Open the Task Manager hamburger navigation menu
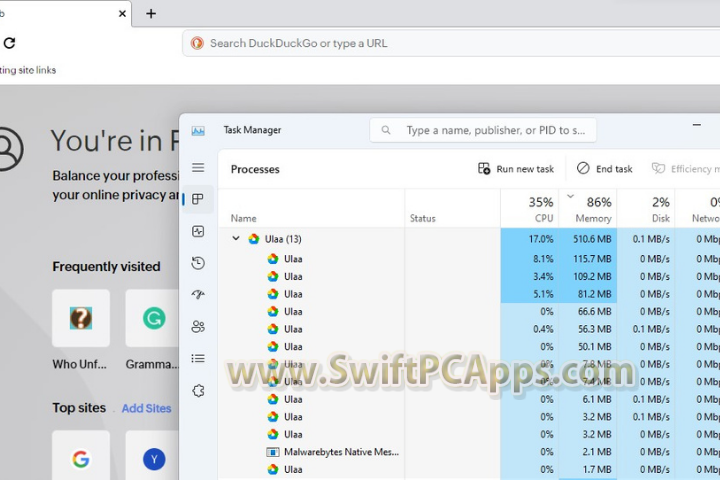This screenshot has width=720, height=480. tap(198, 168)
